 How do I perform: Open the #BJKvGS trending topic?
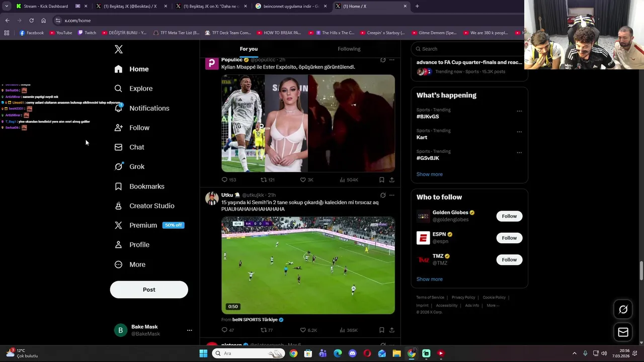428,117
